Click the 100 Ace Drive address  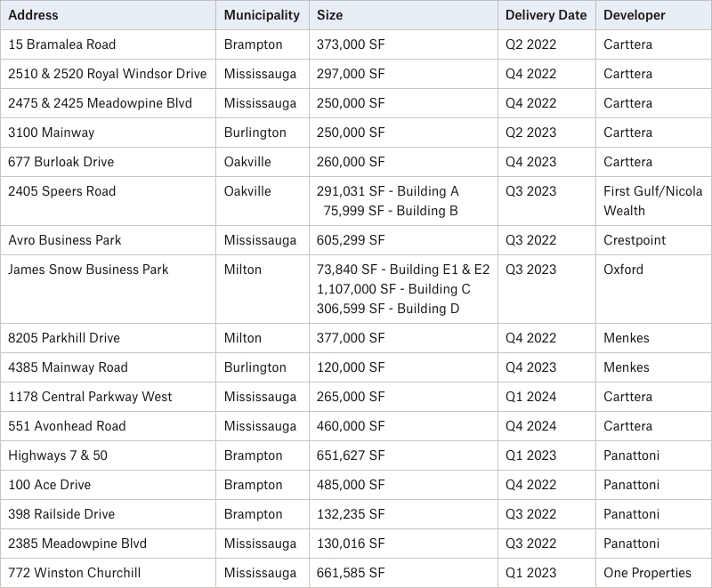point(50,485)
